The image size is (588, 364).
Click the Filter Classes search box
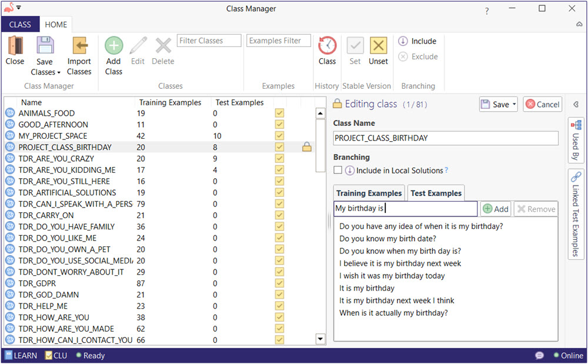coord(209,40)
